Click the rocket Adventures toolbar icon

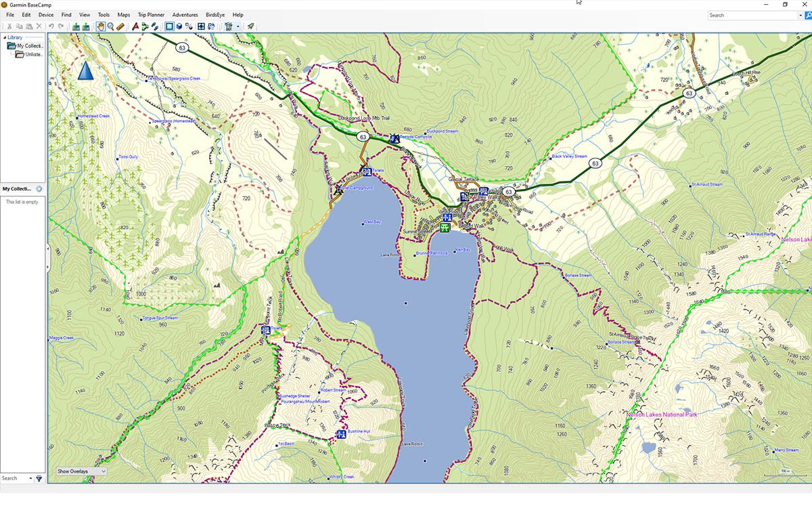click(250, 26)
